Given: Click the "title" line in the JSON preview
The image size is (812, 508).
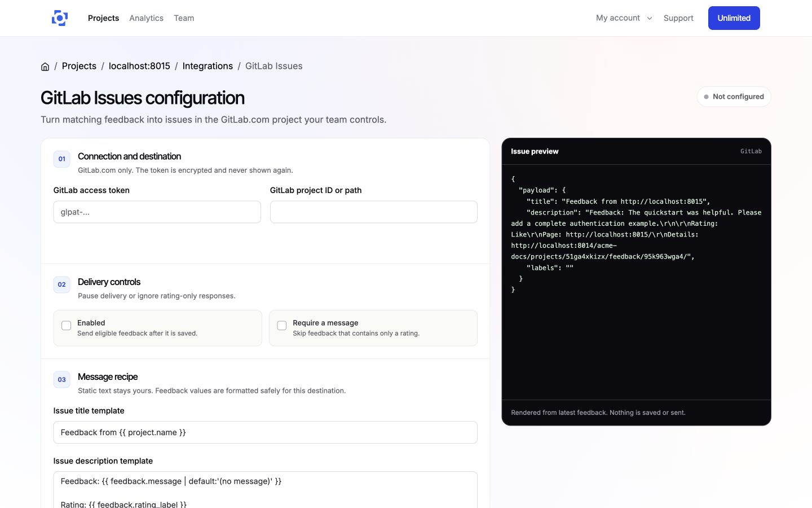Looking at the screenshot, I should (x=618, y=202).
